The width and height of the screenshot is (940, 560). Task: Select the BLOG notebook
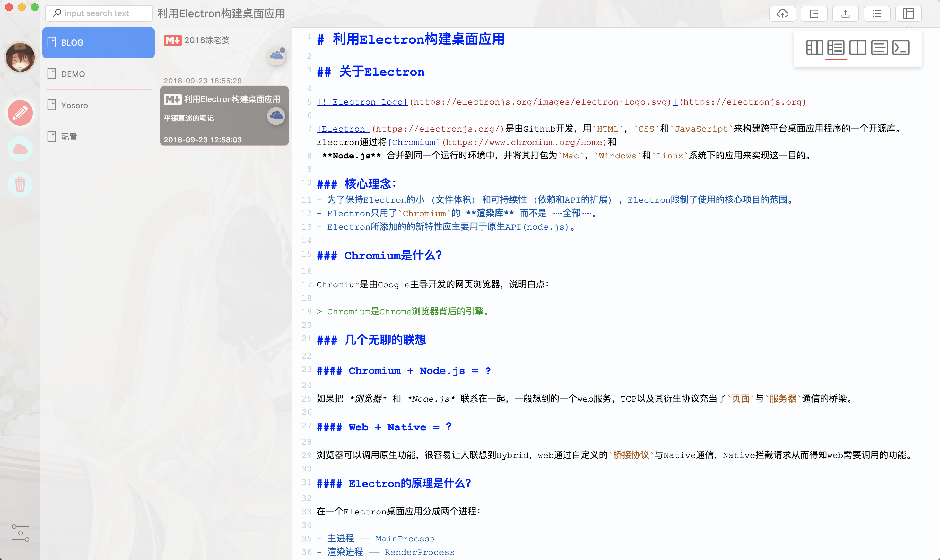(98, 43)
